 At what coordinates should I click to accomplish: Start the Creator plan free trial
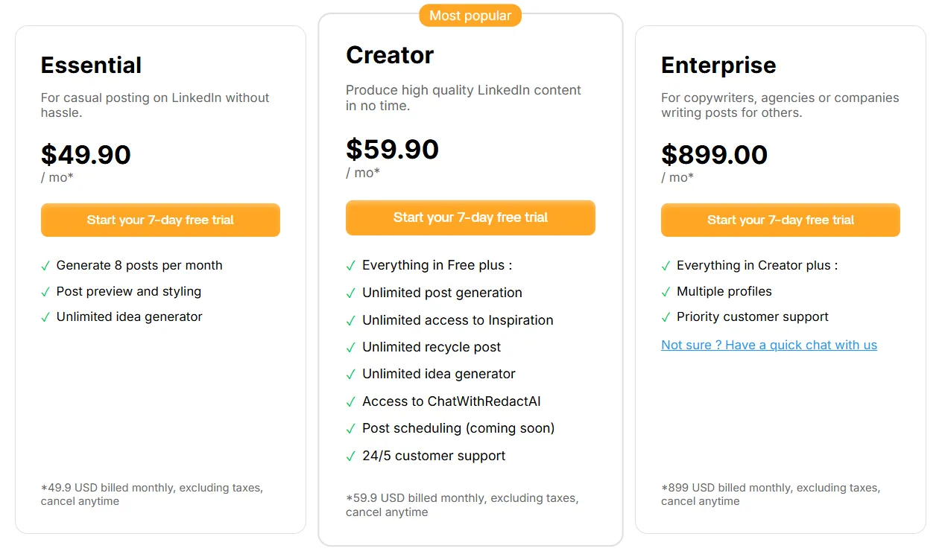pyautogui.click(x=470, y=217)
